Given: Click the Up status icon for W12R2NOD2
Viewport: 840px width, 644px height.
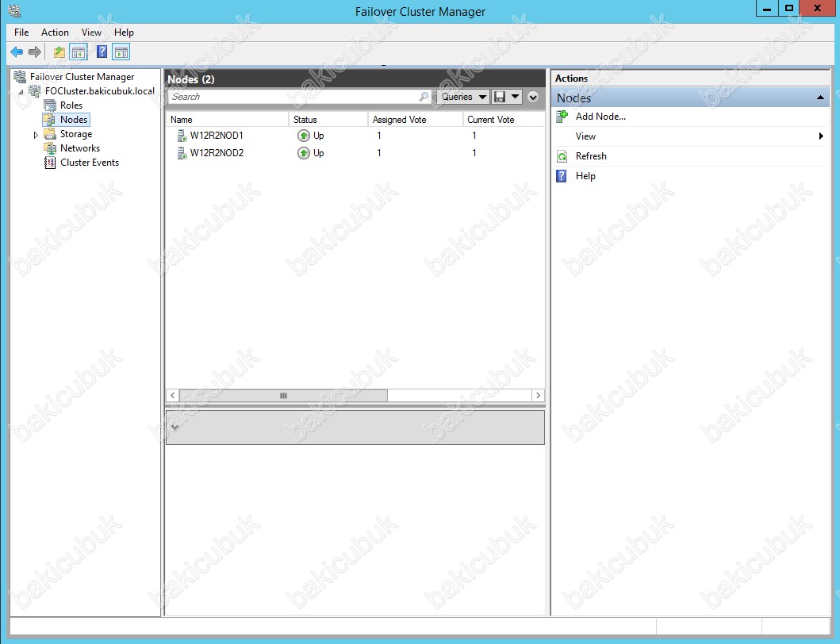Looking at the screenshot, I should 304,153.
